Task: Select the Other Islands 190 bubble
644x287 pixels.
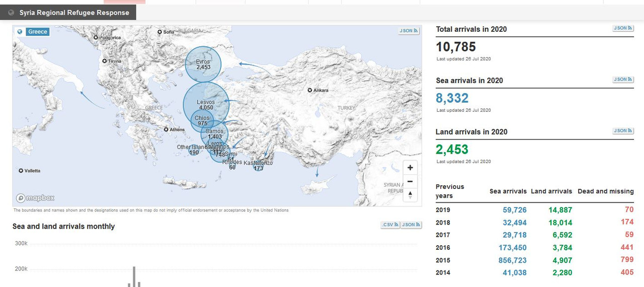Action: [194, 151]
